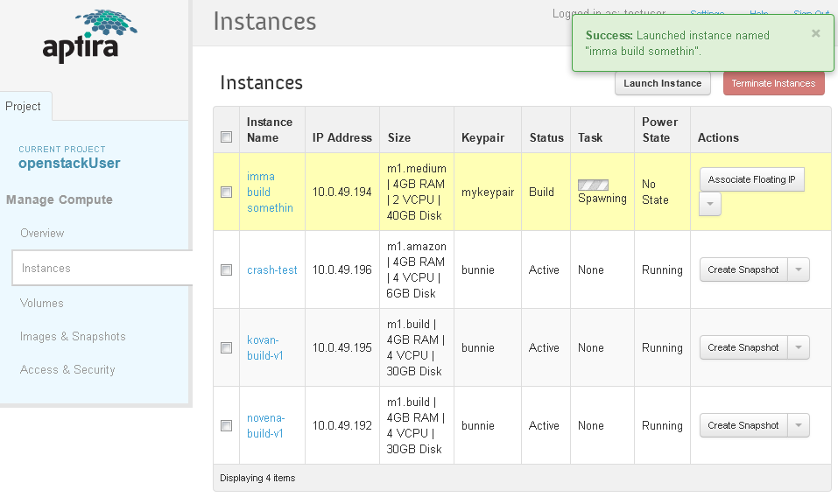Click IP address 10.0.49.192
This screenshot has height=504, width=838.
(342, 426)
